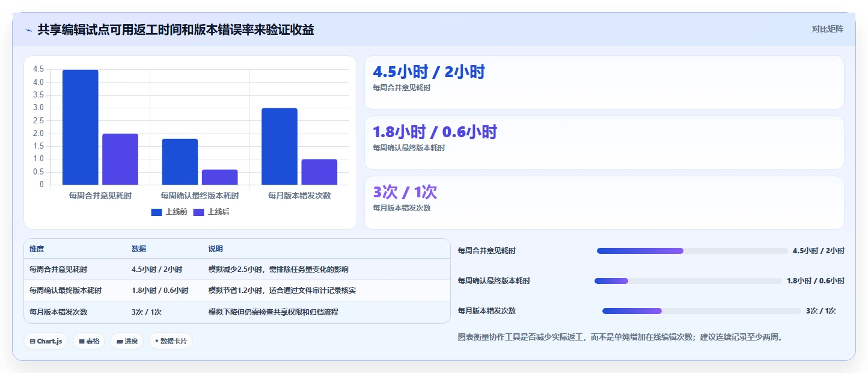Click the 3次 / 1次 card value
The width and height of the screenshot is (868, 373).
[405, 193]
